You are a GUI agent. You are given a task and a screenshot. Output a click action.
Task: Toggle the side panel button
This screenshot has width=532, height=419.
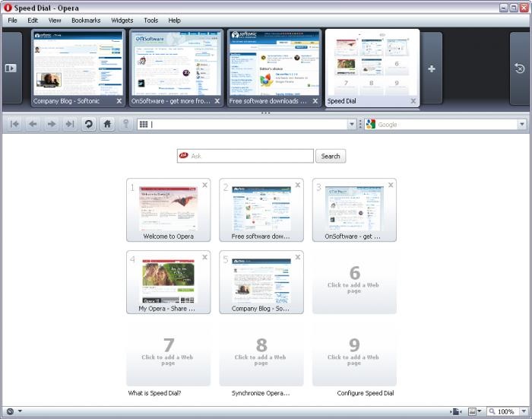tap(11, 68)
